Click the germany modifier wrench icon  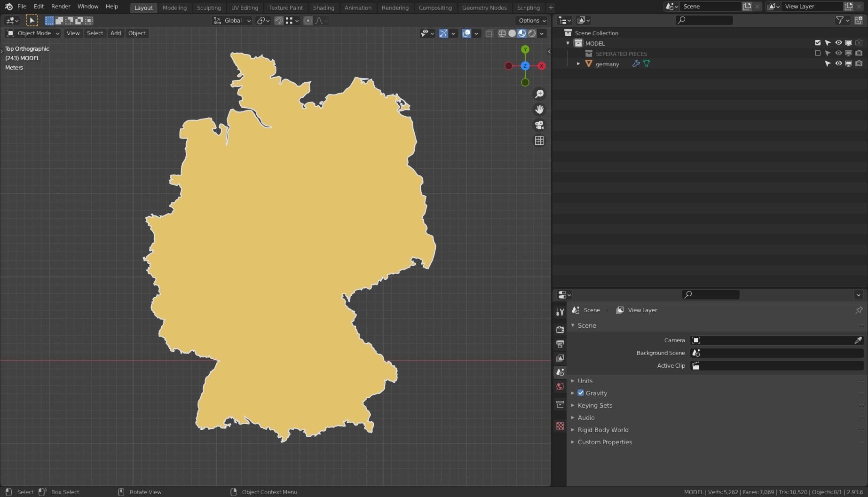636,63
